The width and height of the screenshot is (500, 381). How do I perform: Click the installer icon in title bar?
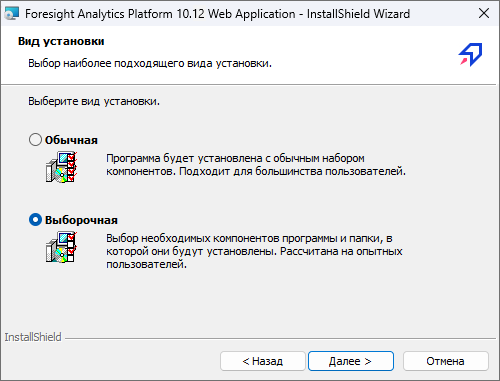pyautogui.click(x=12, y=13)
